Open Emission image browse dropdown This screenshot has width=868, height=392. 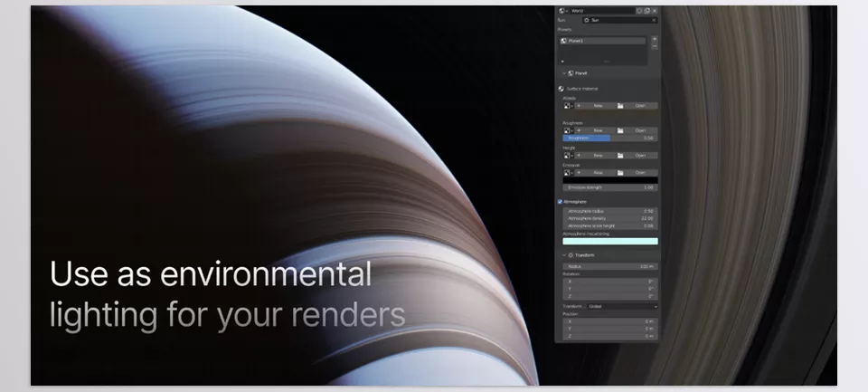coord(568,172)
